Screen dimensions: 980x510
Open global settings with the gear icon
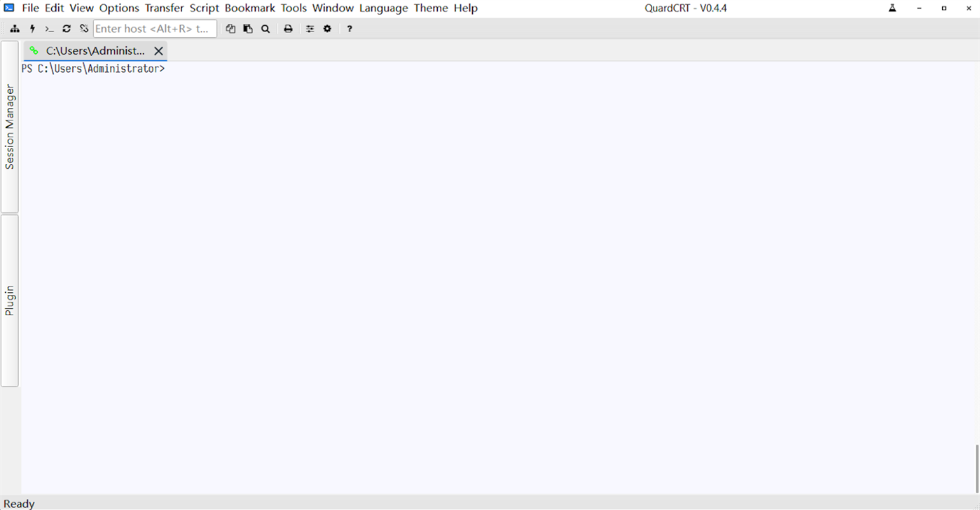tap(326, 28)
